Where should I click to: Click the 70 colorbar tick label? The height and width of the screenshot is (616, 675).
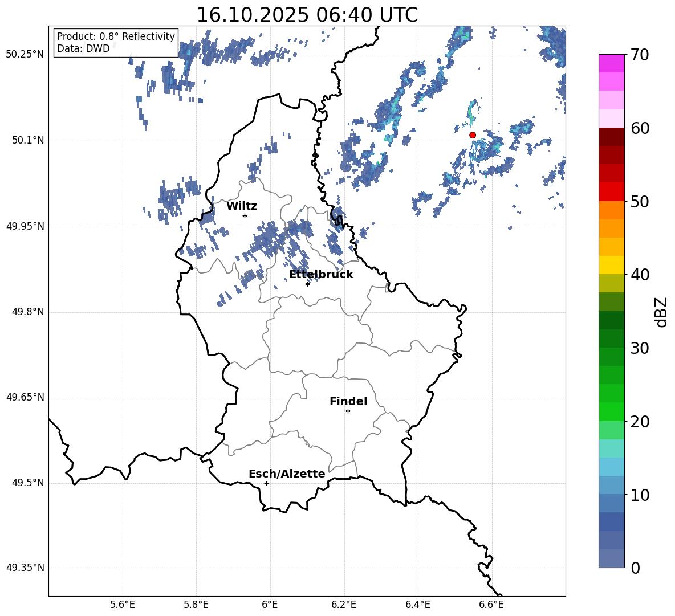pos(640,55)
